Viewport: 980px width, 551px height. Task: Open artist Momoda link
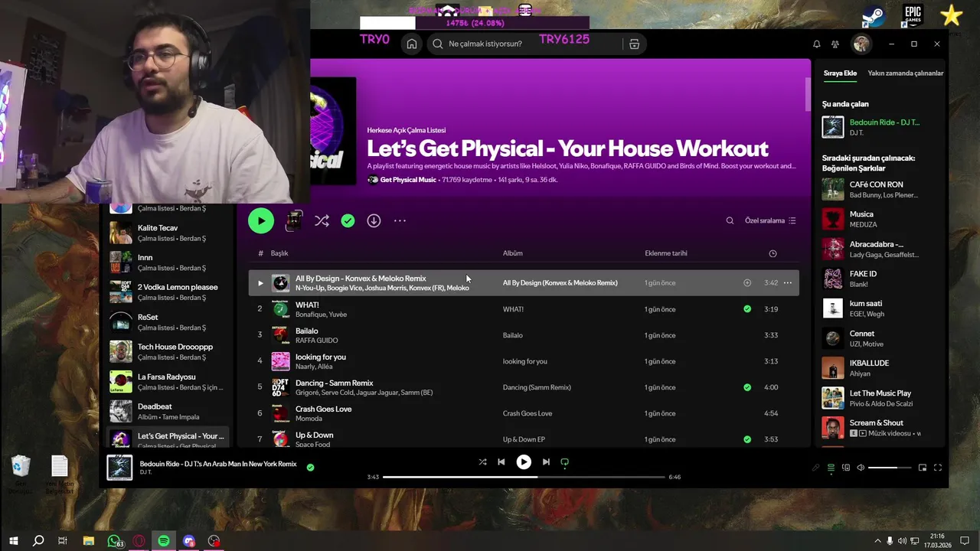pyautogui.click(x=309, y=419)
